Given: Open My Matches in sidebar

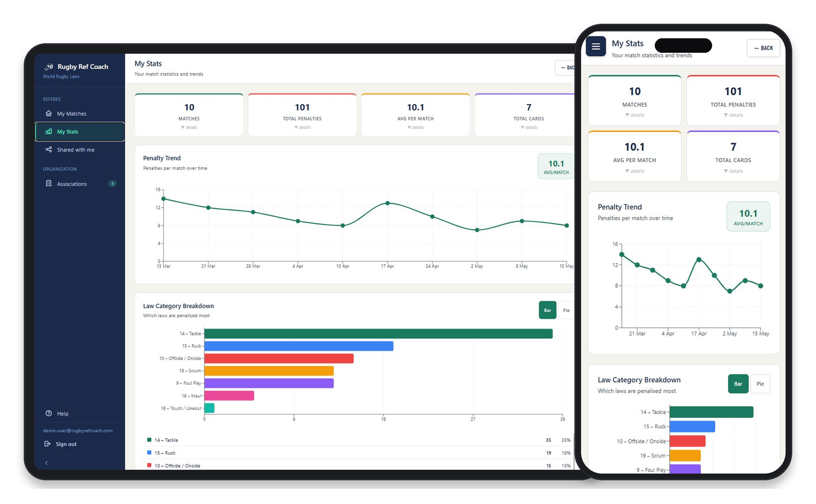Looking at the screenshot, I should coord(79,113).
